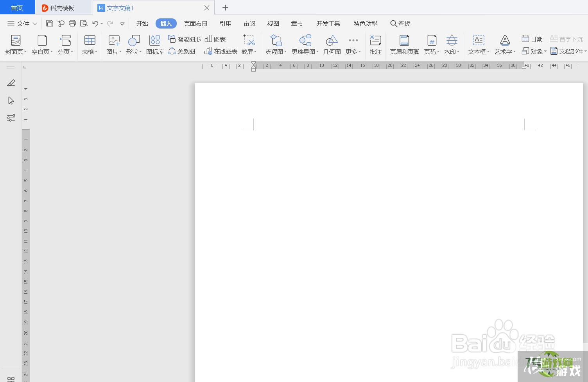This screenshot has width=588, height=382.
Task: Click the right indent marker on ruler
Action: (524, 67)
